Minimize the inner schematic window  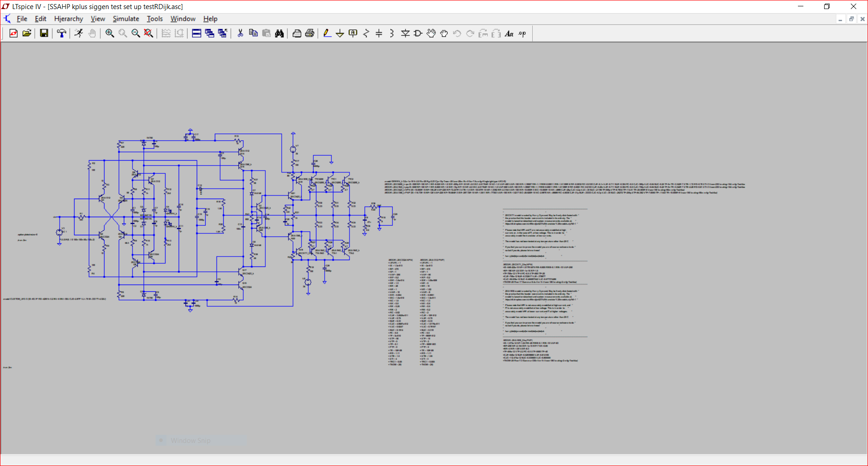(840, 19)
